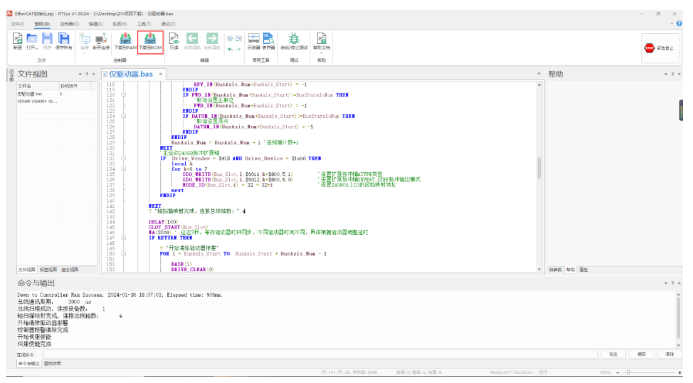Collapse the code fold marker at line 120
The height and width of the screenshot is (383, 693).
123,95
